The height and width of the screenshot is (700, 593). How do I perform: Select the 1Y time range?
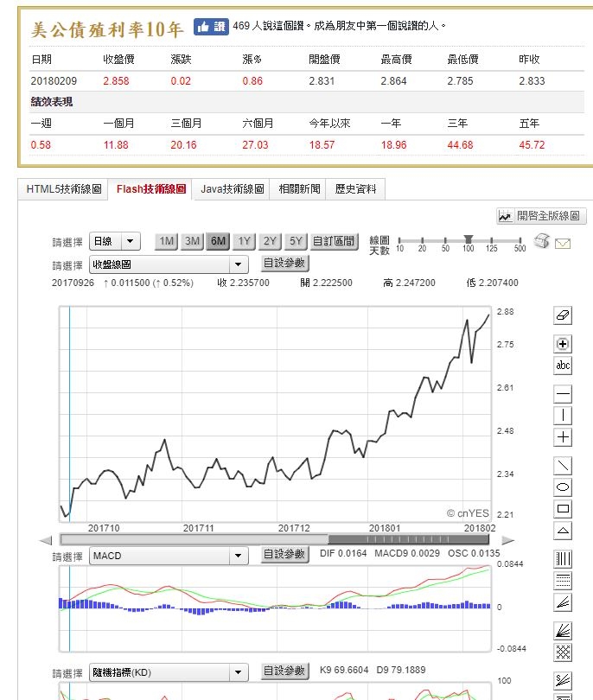point(244,241)
